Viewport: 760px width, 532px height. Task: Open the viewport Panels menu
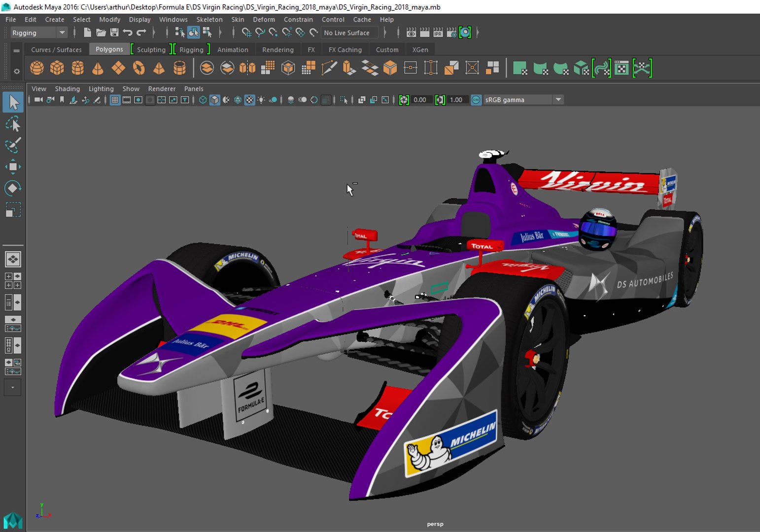(194, 89)
